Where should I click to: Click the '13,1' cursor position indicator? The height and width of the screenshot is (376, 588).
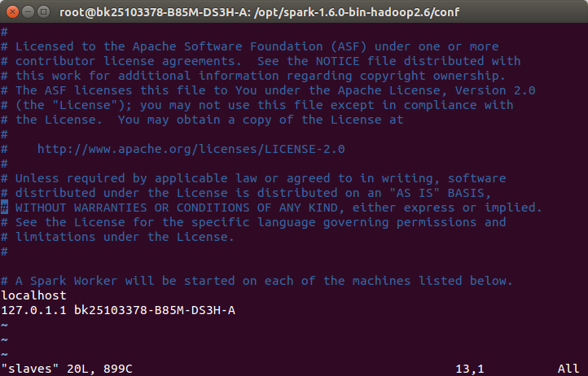469,369
